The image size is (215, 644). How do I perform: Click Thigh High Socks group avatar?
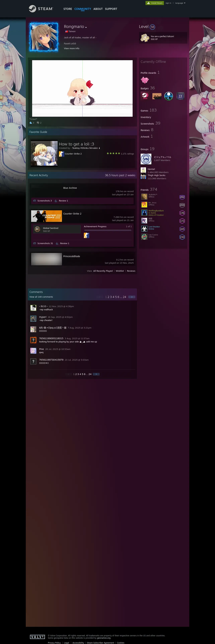(143, 177)
